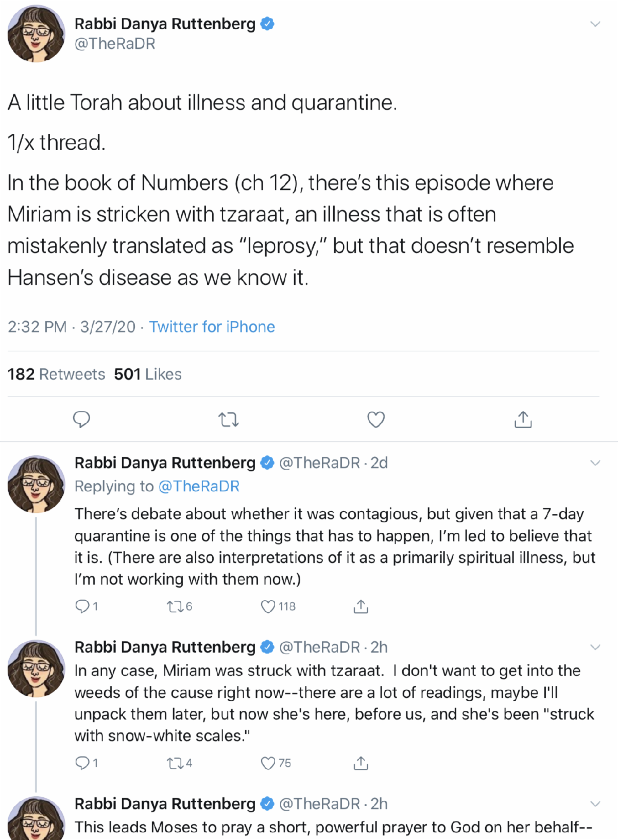
Task: Reply to the snow-white scales tweet
Action: (x=82, y=763)
